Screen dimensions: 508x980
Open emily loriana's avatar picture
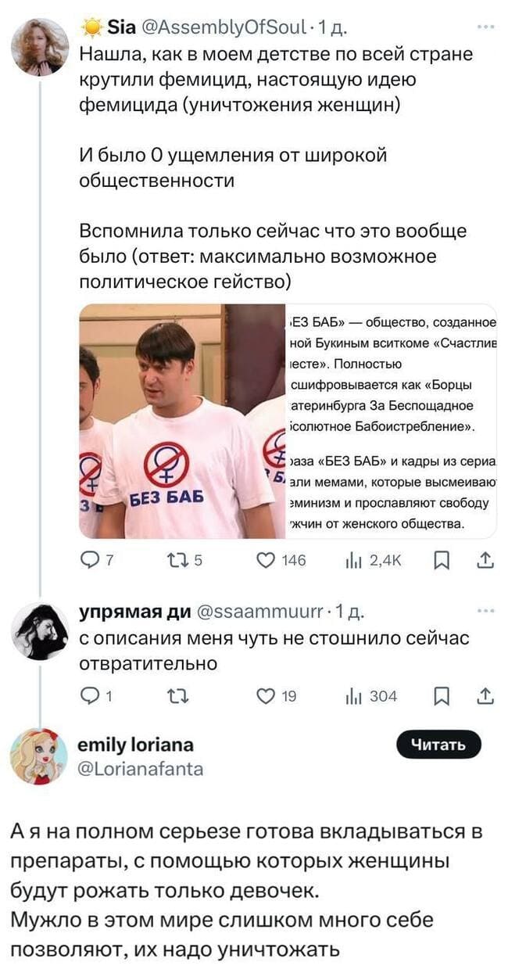[39, 756]
